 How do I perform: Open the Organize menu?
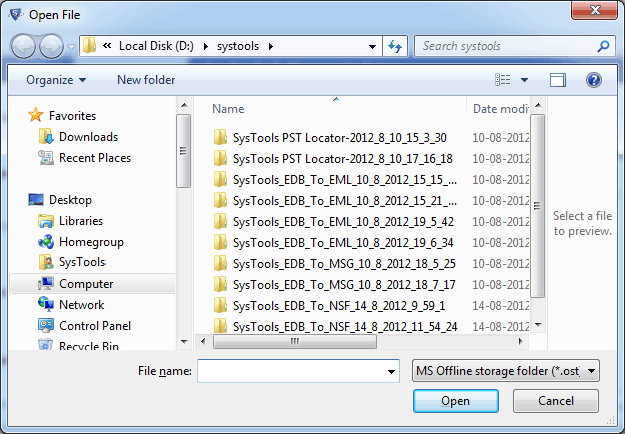(x=56, y=80)
